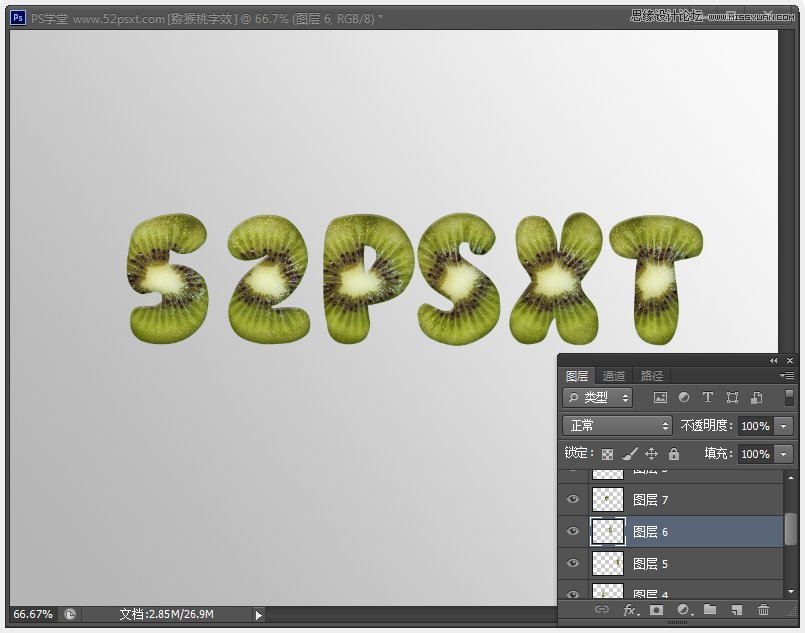Image resolution: width=805 pixels, height=633 pixels.
Task: Click thumbnail of layer 图层 5
Action: pos(608,563)
